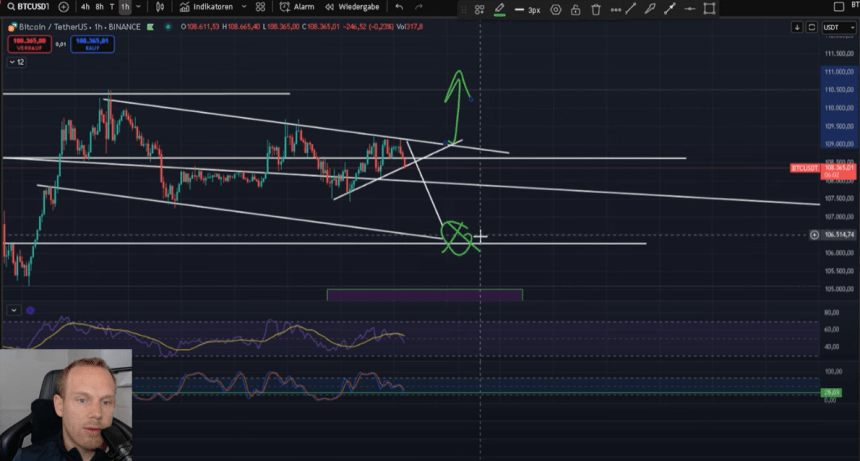This screenshot has height=461, width=860.
Task: Select the horizontal line tool
Action: click(689, 9)
